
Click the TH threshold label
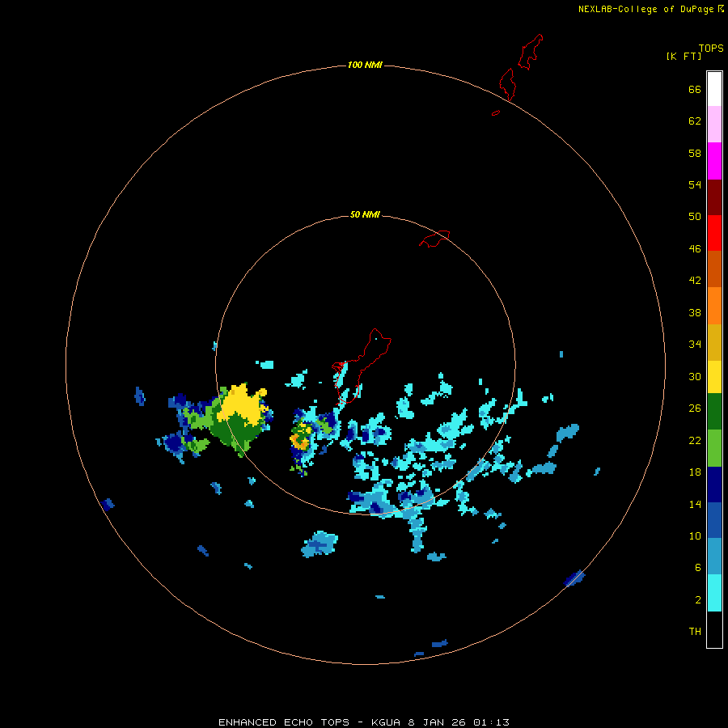coord(695,632)
